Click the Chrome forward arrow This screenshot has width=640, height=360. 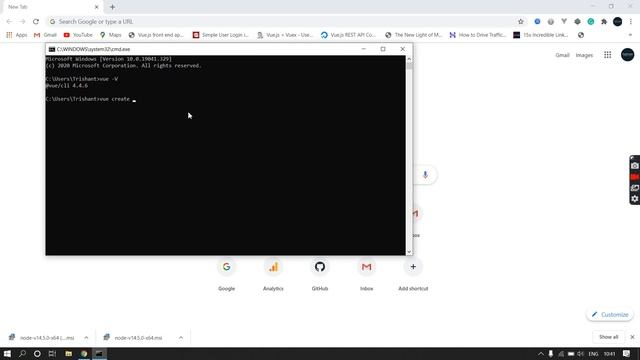click(x=22, y=22)
